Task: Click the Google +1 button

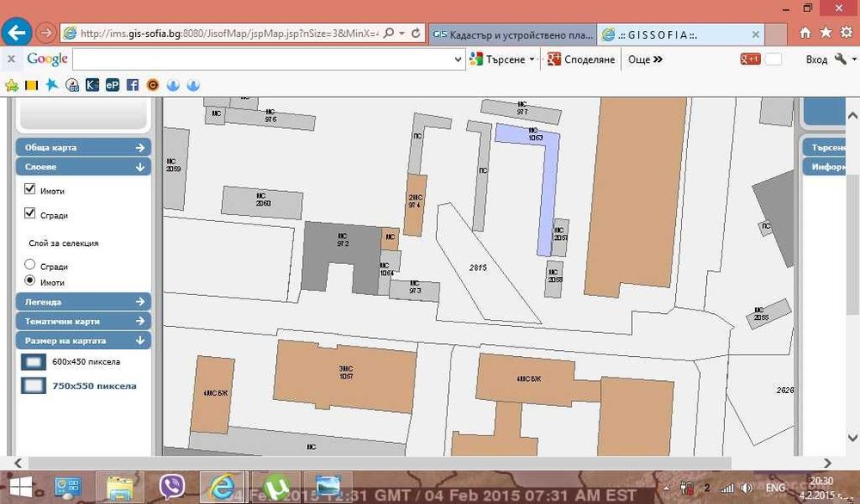Action: [750, 59]
